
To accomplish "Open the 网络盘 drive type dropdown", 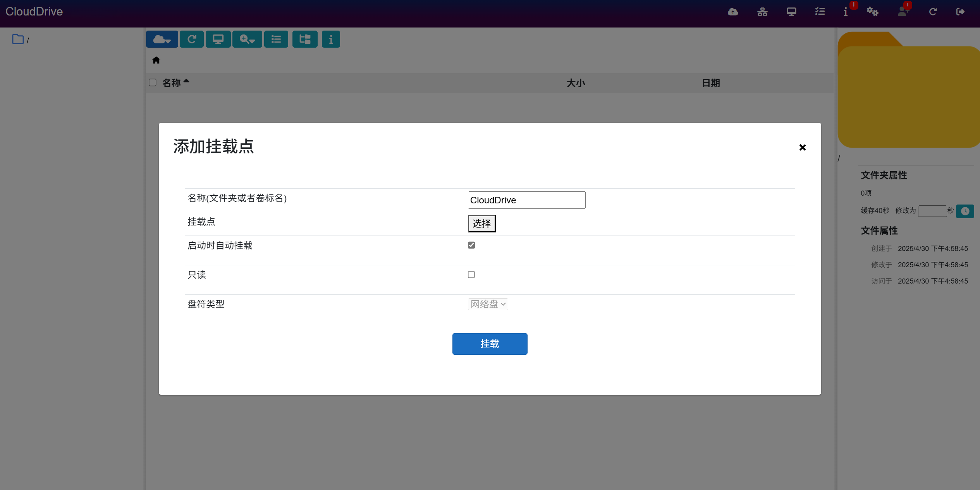I will (x=487, y=304).
